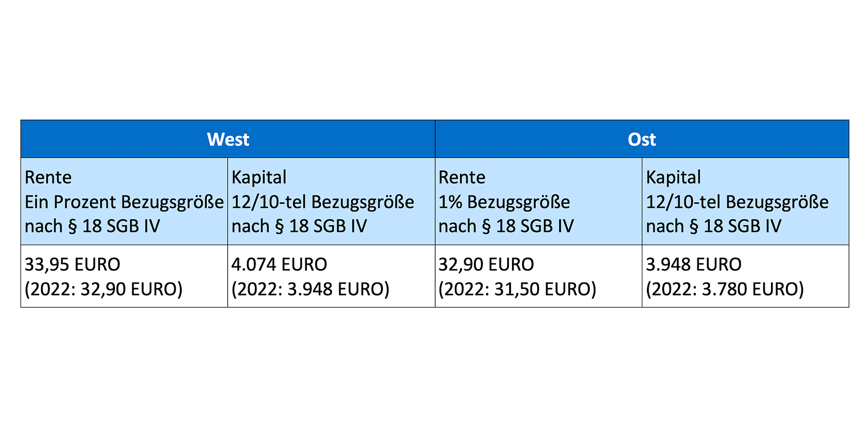Click 'Ein Prozent Bezugsgröße' text
The width and height of the screenshot is (868, 434).
(124, 202)
